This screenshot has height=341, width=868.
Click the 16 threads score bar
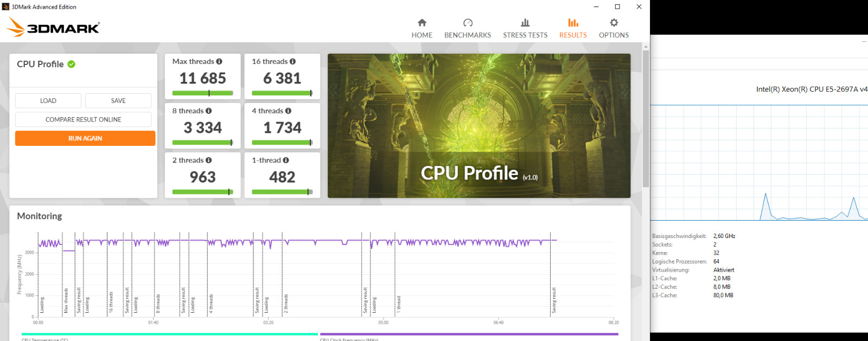(x=282, y=93)
